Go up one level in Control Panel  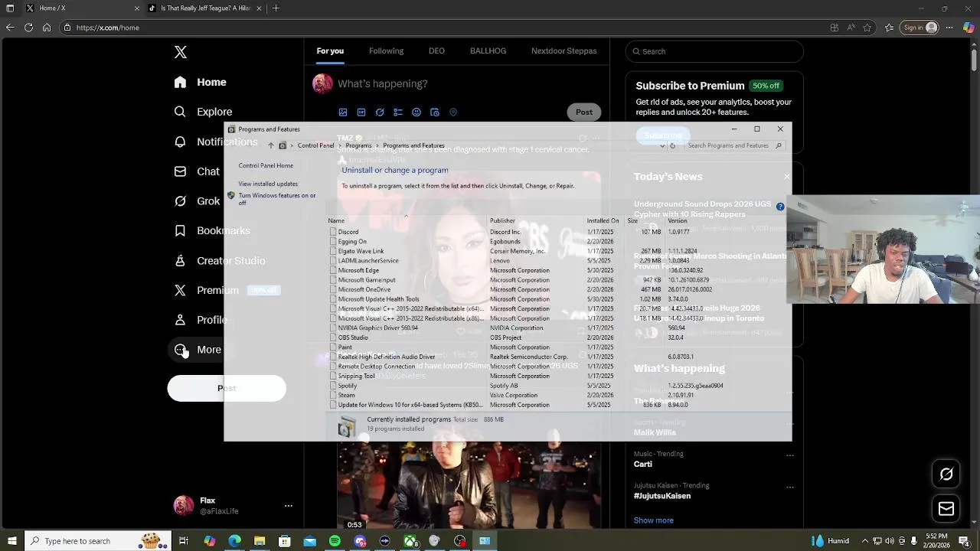pos(270,145)
